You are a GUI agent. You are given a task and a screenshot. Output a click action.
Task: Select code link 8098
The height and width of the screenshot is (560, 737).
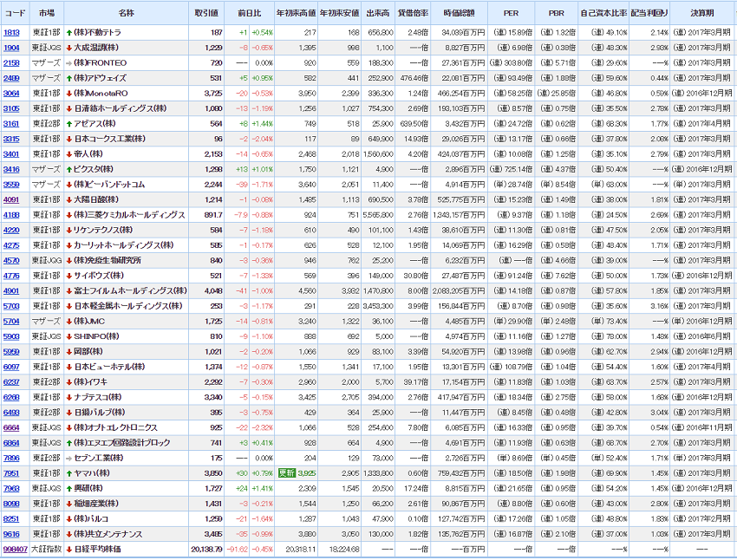point(11,504)
